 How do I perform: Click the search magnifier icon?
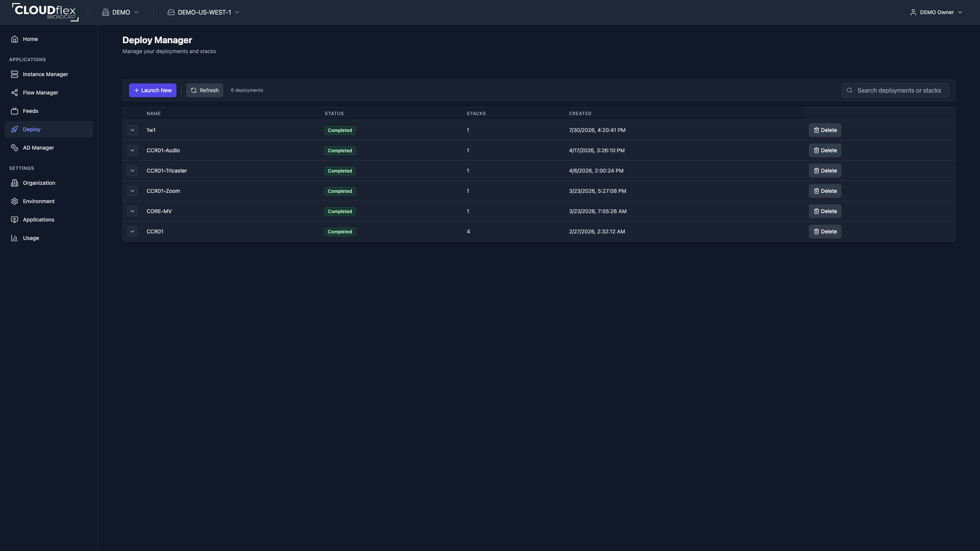pyautogui.click(x=849, y=90)
